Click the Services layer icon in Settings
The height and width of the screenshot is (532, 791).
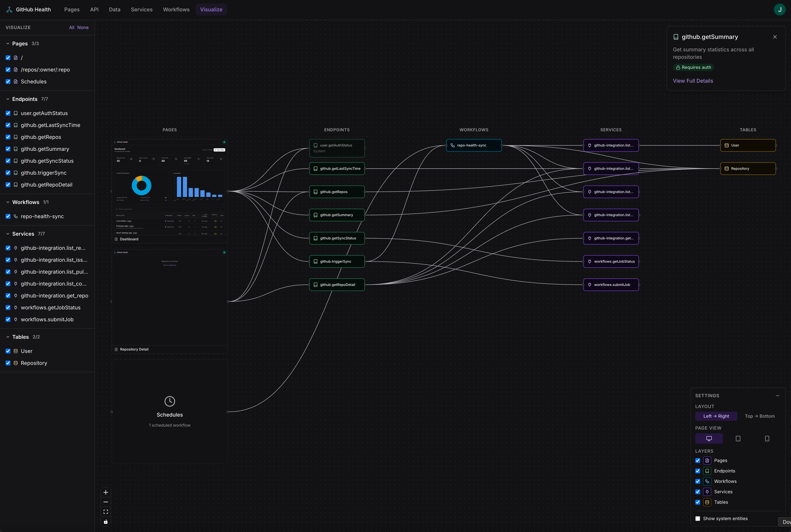707,492
